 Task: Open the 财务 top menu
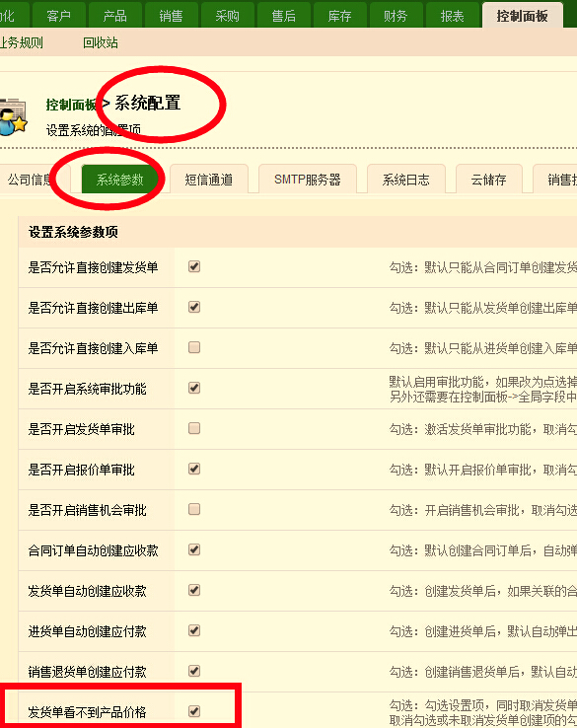click(x=396, y=16)
